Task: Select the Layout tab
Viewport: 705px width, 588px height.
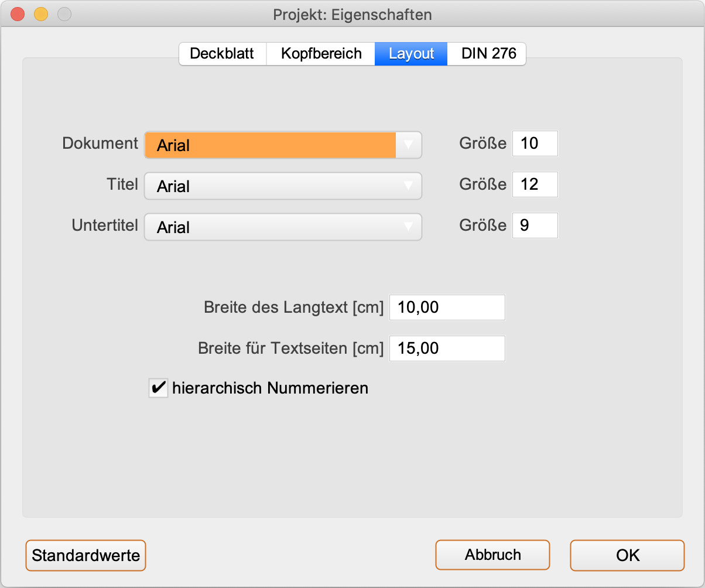Action: tap(411, 54)
